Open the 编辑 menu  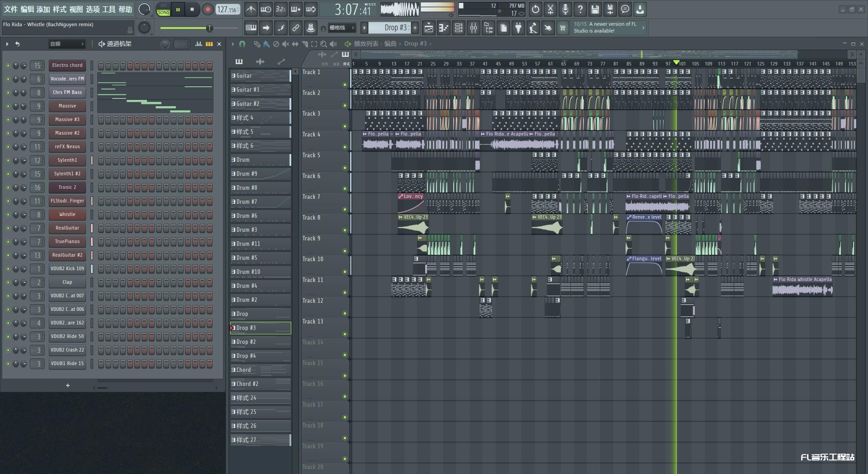pyautogui.click(x=27, y=9)
